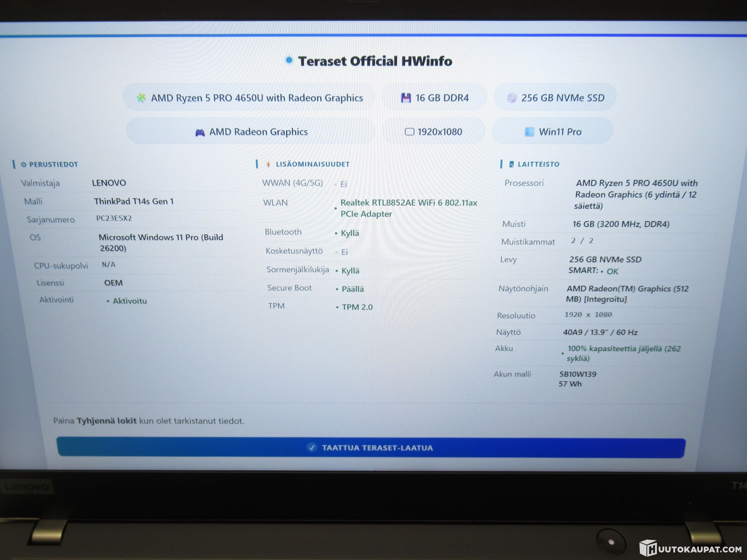The image size is (747, 560).
Task: Click the AMD Radeon(TM) Graphics (512 MB) value
Action: click(627, 294)
